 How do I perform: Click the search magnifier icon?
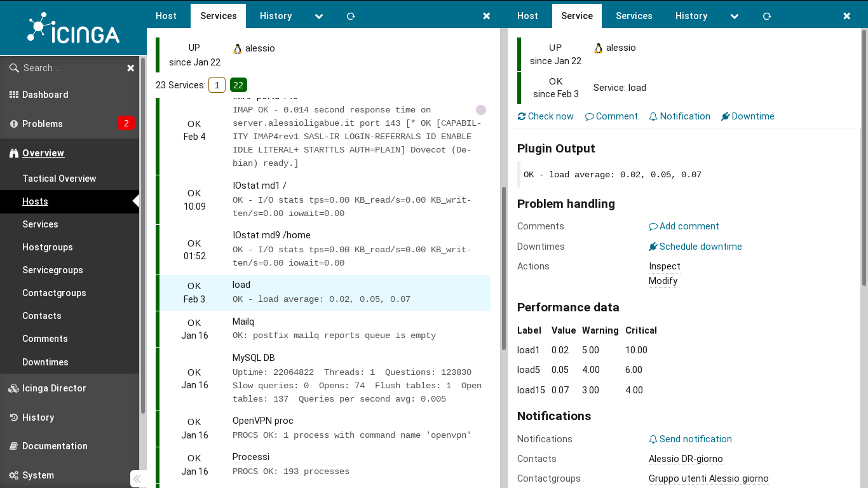coord(14,68)
